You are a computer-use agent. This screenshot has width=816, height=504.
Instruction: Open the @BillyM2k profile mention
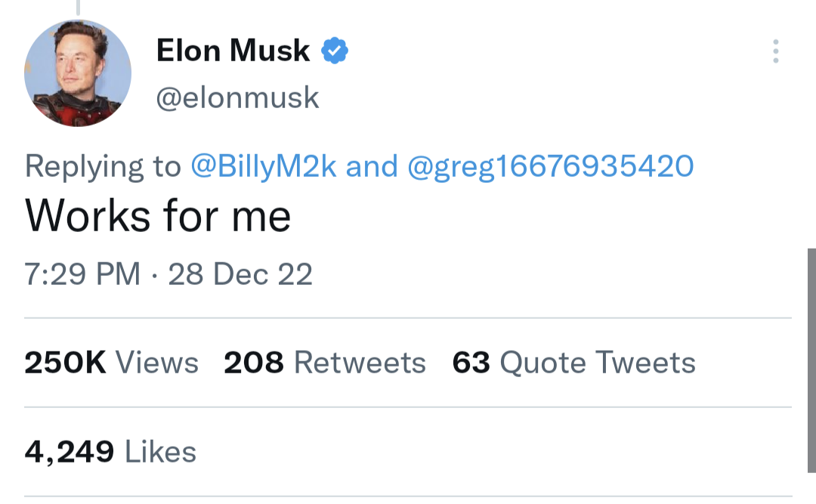tap(264, 166)
